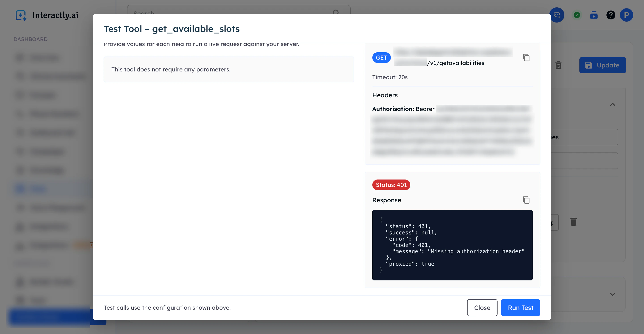Screen dimensions: 644x334
Task: Open the video tutorials library icon
Action: tap(594, 15)
